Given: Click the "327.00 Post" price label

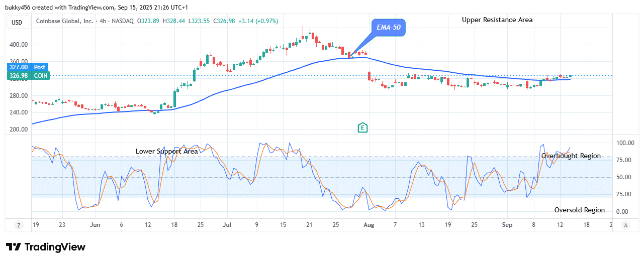Looking at the screenshot, I should (x=27, y=67).
